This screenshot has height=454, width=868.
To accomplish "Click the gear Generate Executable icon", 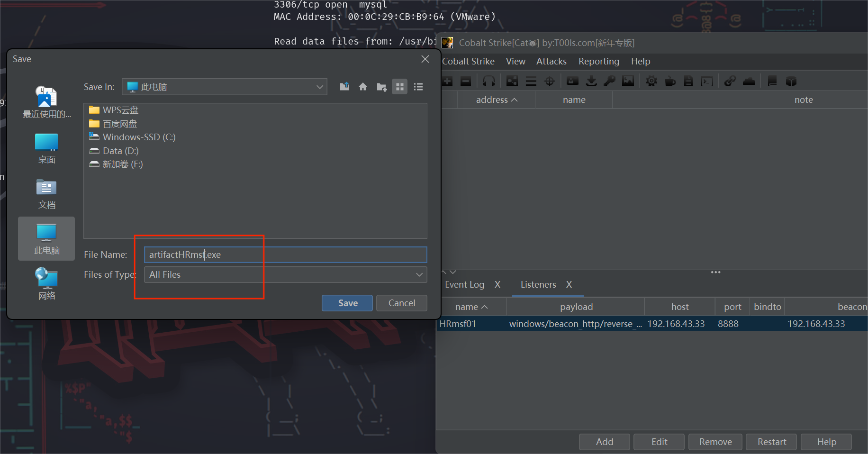I will pos(651,81).
